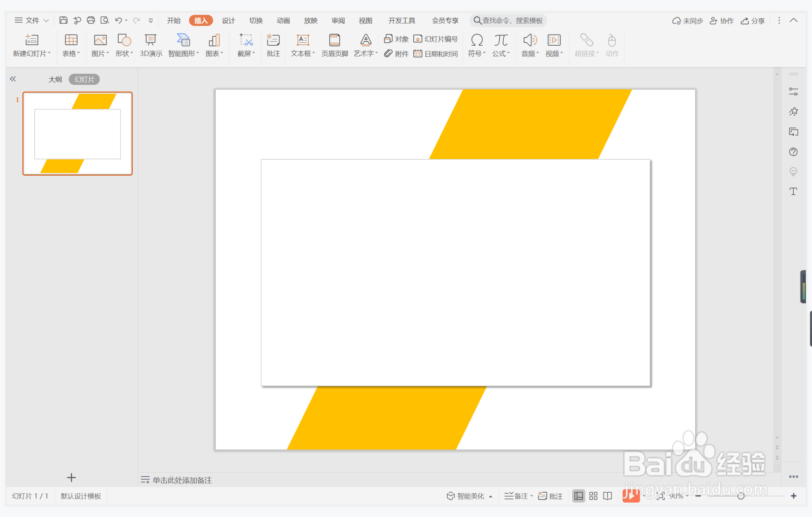
Task: Click the save icon in quick toolbar
Action: point(63,20)
